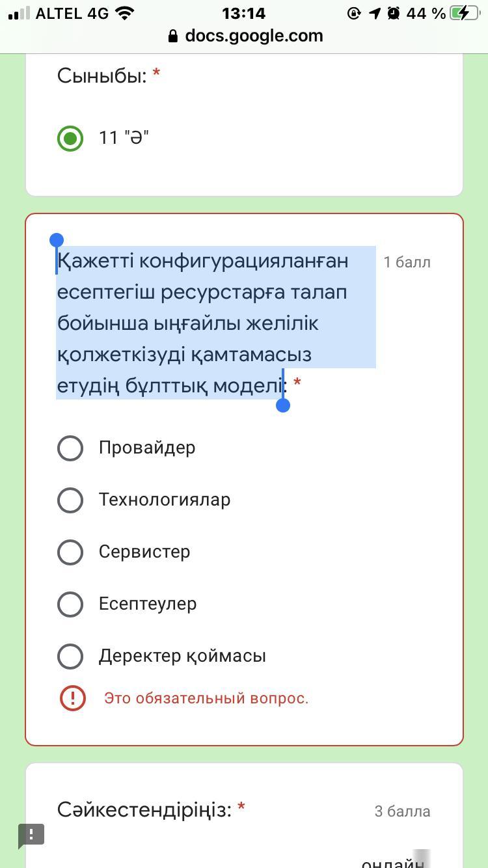The image size is (488, 868).
Task: Tap the red required-question warning icon
Action: (x=72, y=698)
